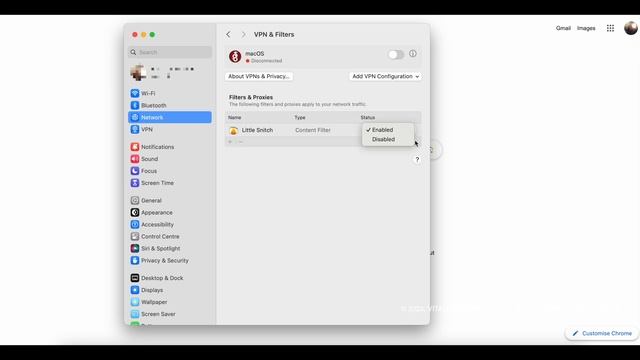
Task: Toggle the macOS VPN switch
Action: click(x=395, y=54)
